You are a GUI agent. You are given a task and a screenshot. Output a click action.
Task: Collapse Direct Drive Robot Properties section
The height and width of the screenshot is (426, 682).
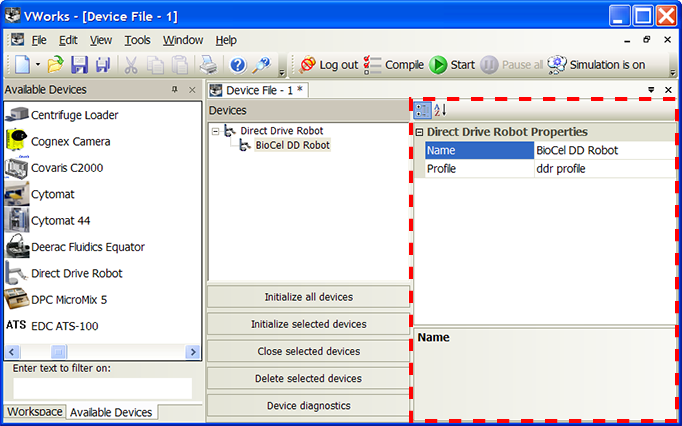pyautogui.click(x=420, y=132)
